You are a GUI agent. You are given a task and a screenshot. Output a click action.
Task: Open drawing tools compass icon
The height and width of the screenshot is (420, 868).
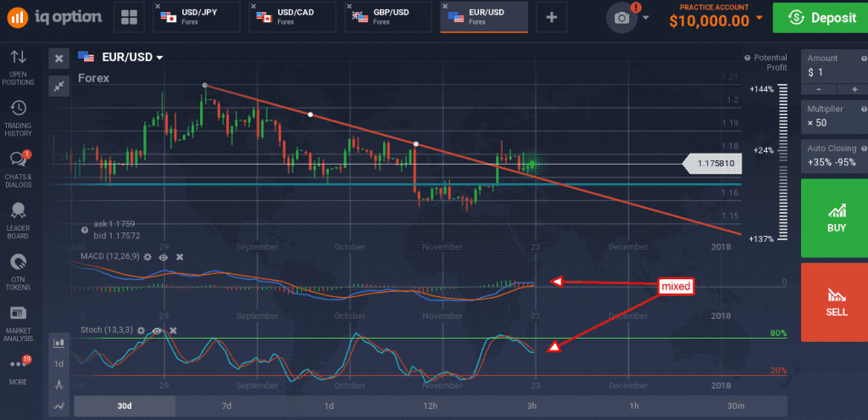point(58,385)
